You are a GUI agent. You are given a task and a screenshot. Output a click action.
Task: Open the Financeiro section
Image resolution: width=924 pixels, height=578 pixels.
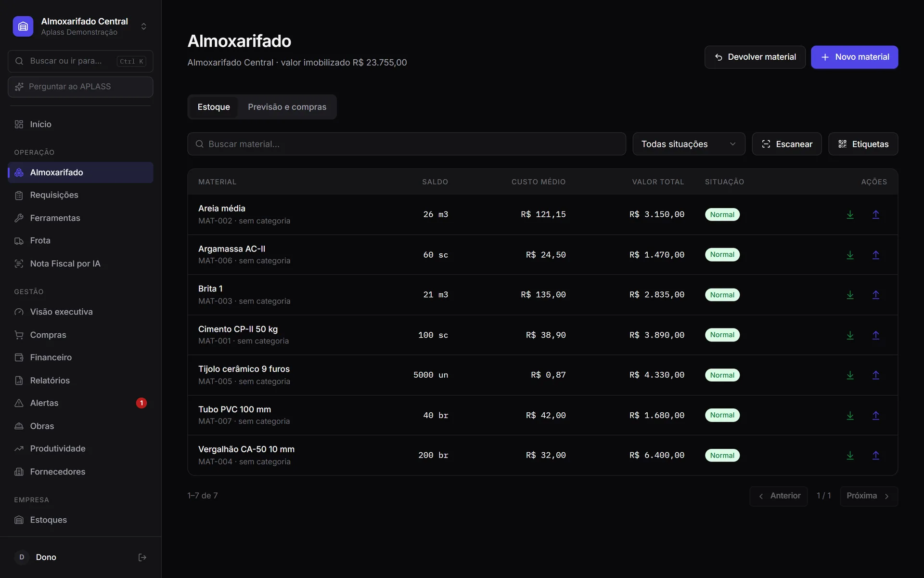pos(80,357)
